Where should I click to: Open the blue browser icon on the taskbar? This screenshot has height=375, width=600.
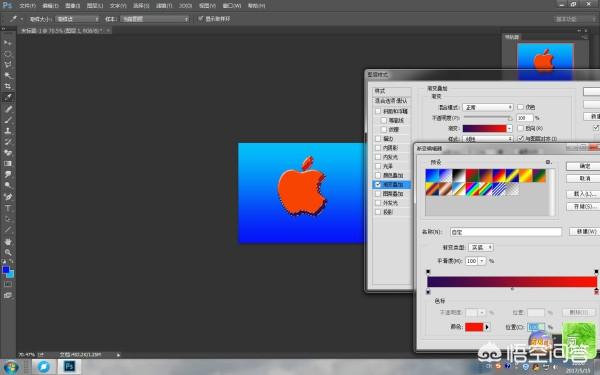tap(43, 367)
